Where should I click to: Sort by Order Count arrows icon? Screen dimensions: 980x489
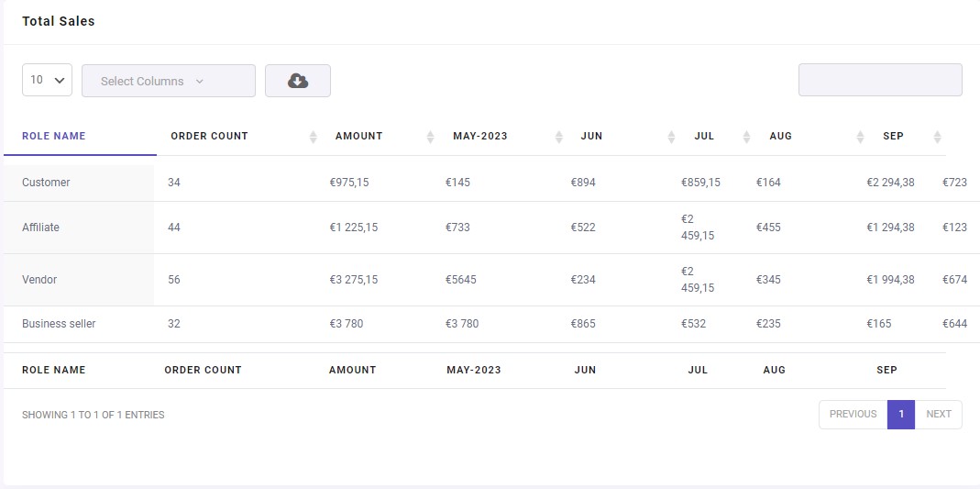click(x=314, y=137)
